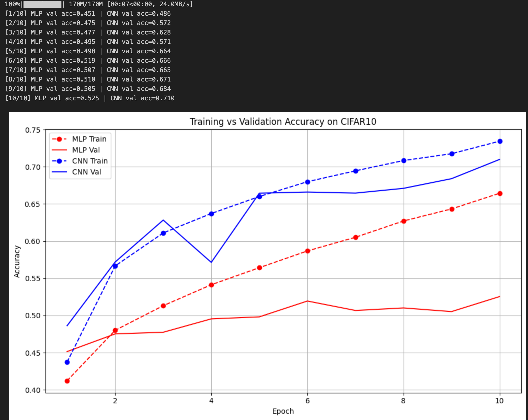Click the chart title about CIFAR10
The width and height of the screenshot is (528, 420).
pos(283,122)
